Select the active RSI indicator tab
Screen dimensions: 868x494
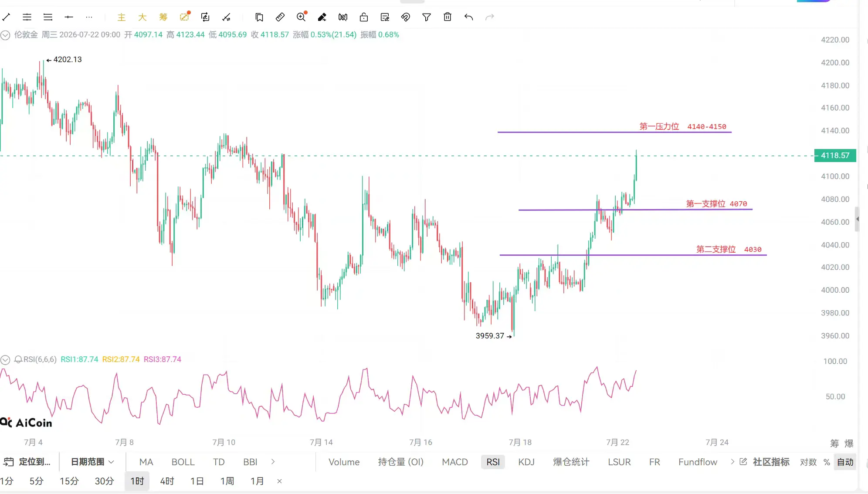point(493,462)
